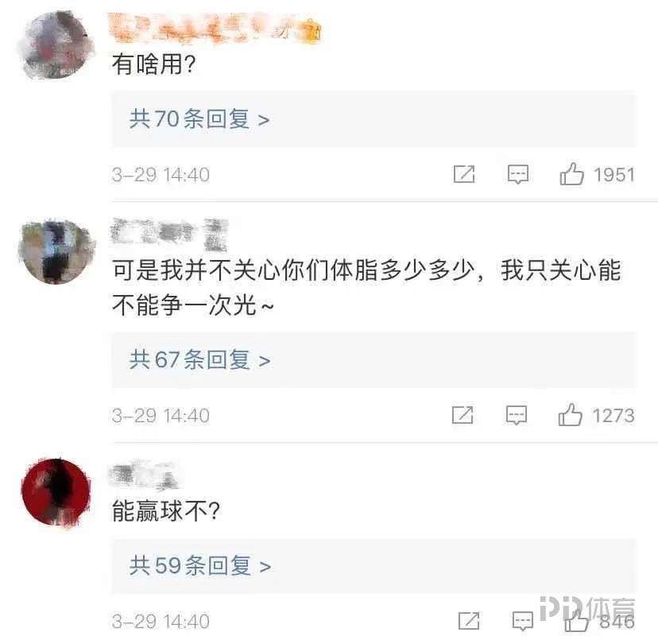Image resolution: width=658 pixels, height=644 pixels.
Task: Reply to the "能赢球不?" comment
Action: pos(523,621)
